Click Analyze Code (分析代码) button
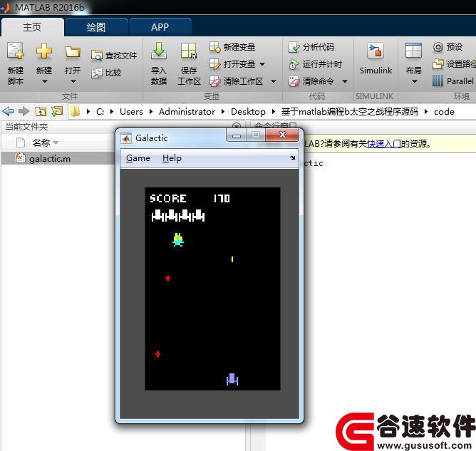Viewport: 476px width, 451px height. pyautogui.click(x=311, y=47)
